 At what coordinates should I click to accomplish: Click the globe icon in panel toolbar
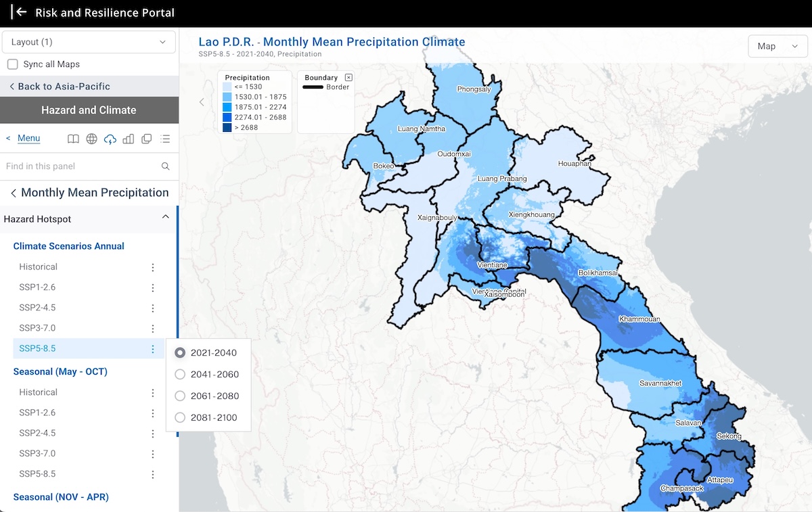point(91,139)
